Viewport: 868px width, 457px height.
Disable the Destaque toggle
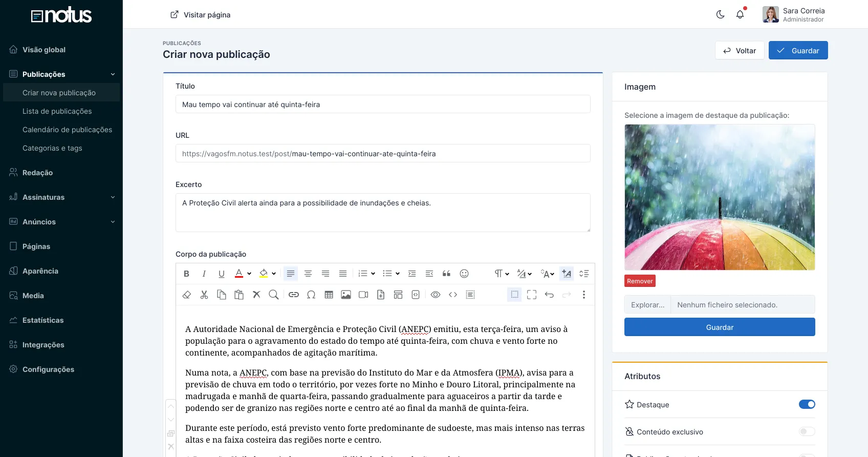[x=807, y=404]
